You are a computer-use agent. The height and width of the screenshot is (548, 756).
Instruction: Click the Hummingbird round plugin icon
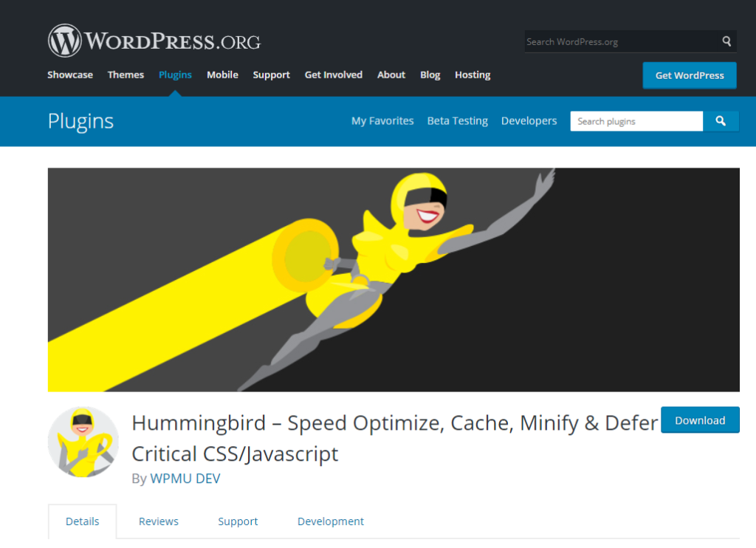point(83,442)
